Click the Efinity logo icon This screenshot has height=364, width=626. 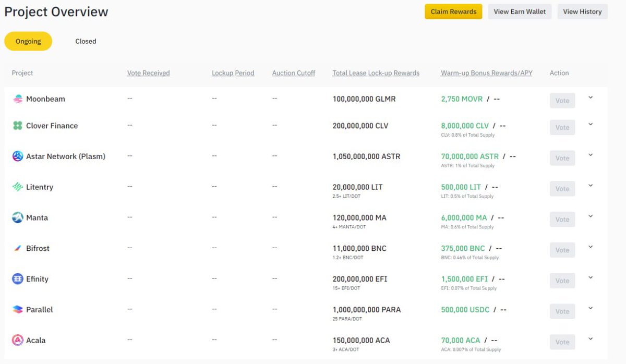tap(18, 279)
